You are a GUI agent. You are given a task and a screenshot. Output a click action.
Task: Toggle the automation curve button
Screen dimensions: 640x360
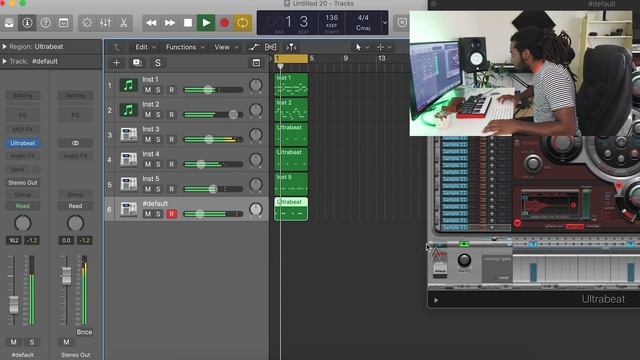pyautogui.click(x=254, y=47)
